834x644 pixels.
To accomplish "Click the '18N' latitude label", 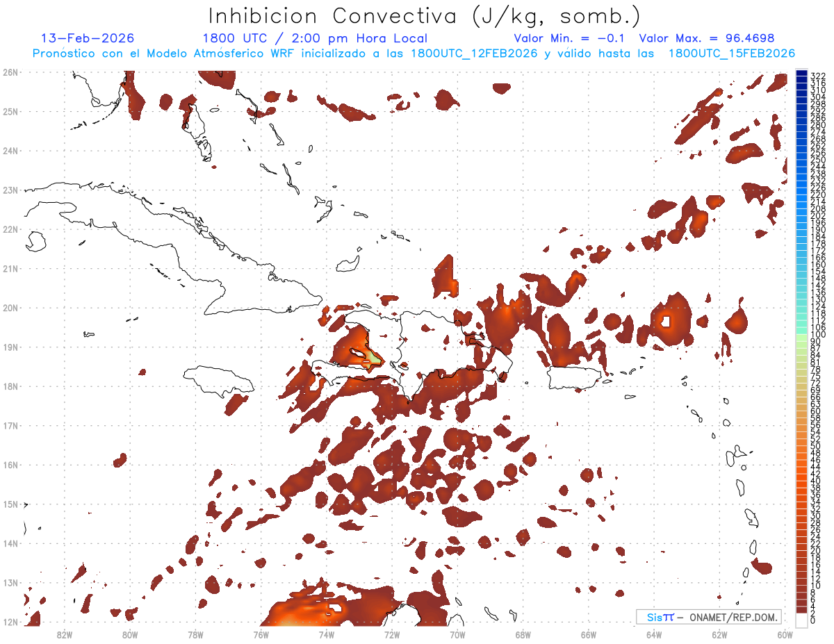I will tap(10, 386).
